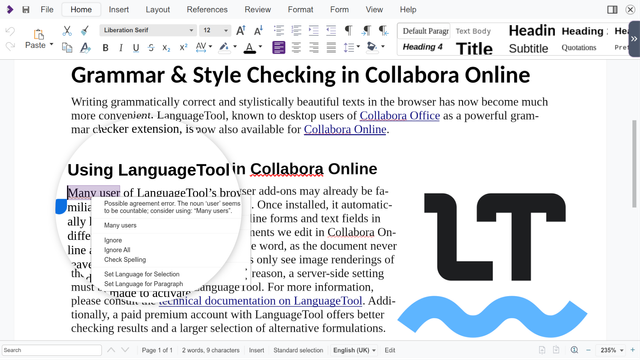Apply subscript formatting
640x360 pixels.
coord(166,48)
